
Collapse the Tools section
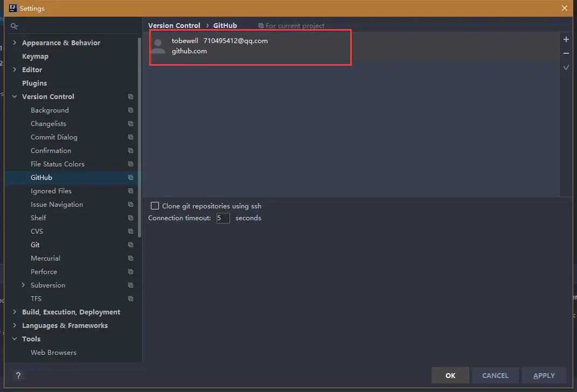15,339
